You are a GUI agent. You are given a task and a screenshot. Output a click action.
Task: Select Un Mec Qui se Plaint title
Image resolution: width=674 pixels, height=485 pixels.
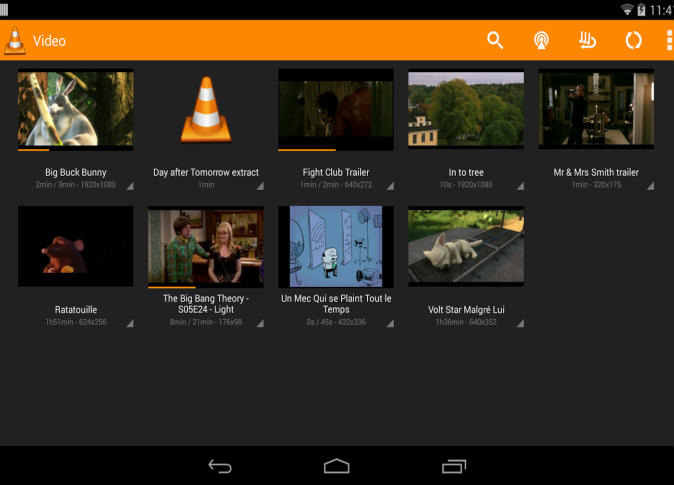point(336,304)
